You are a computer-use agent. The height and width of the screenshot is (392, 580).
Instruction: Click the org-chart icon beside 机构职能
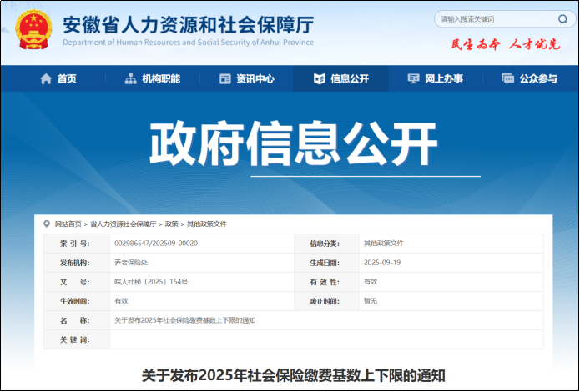pyautogui.click(x=130, y=79)
